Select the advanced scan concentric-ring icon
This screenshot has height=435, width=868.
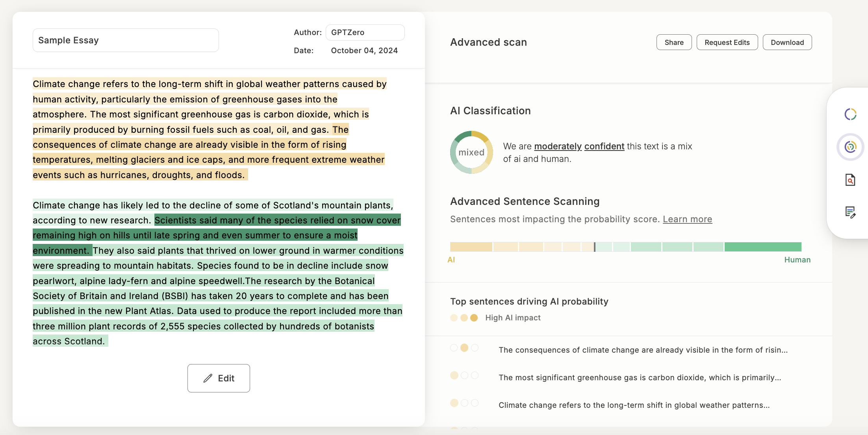(850, 147)
